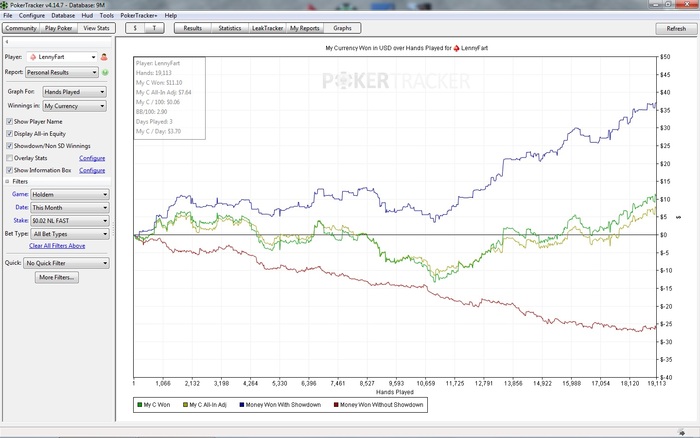Viewport: 700px width, 438px height.
Task: Click the blue Money Won With Showdown swatch
Action: click(242, 405)
